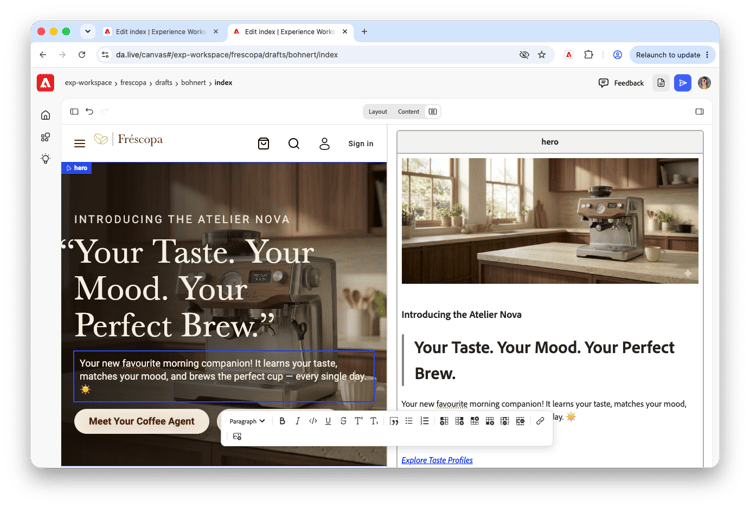Open the tab search dropdown arrow

(88, 32)
